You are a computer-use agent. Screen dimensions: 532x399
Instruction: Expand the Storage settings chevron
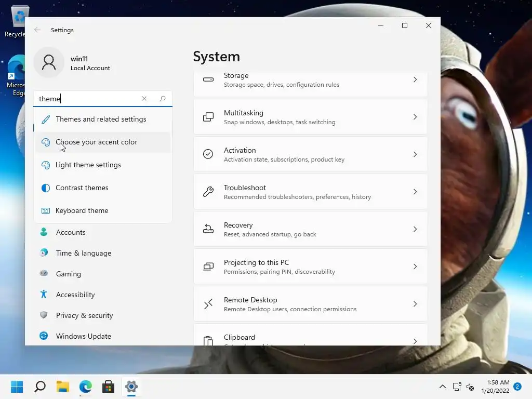coord(415,79)
